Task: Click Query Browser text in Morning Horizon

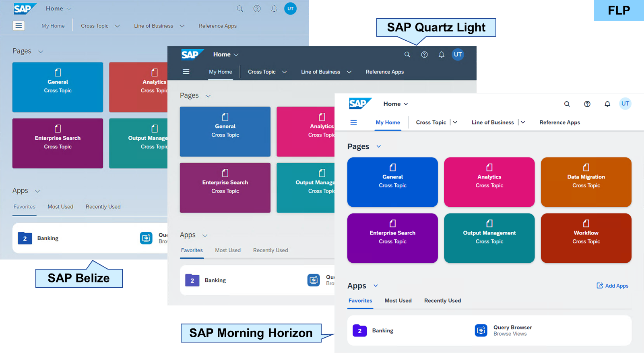Action: point(512,327)
